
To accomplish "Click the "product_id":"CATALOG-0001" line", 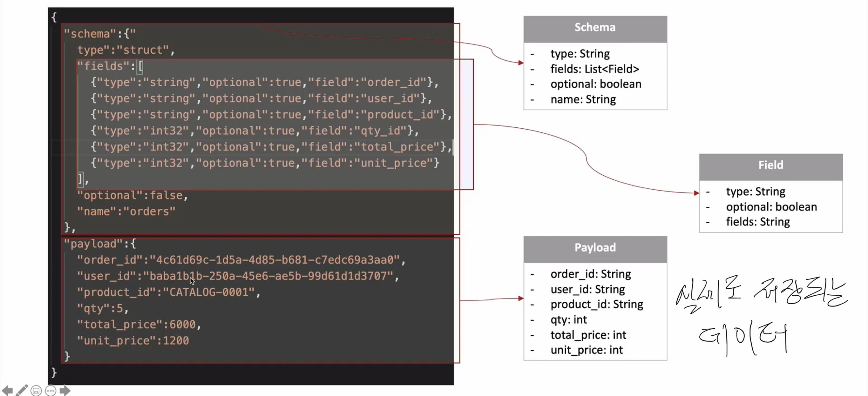I will (x=169, y=292).
